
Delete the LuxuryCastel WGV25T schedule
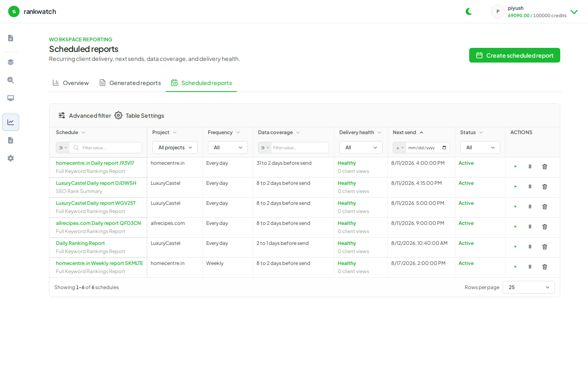pyautogui.click(x=545, y=207)
